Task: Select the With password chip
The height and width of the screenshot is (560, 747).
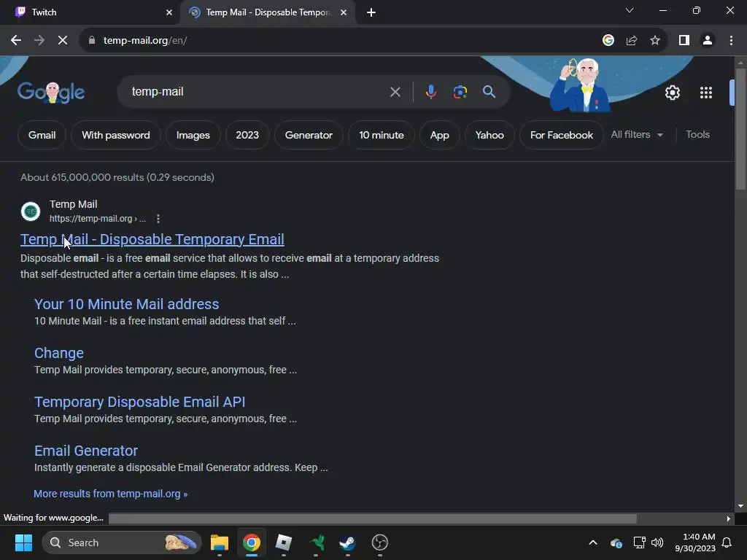Action: coord(116,135)
